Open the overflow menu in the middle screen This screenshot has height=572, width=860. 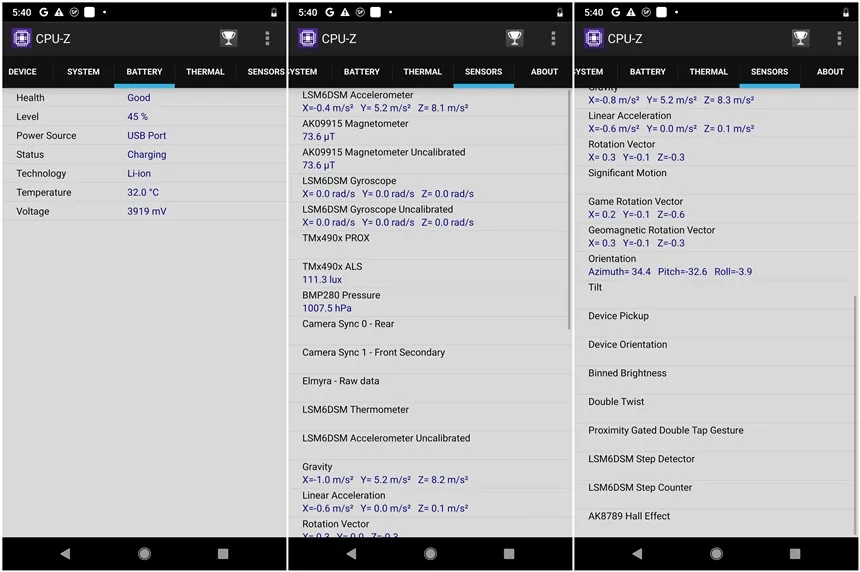tap(553, 38)
